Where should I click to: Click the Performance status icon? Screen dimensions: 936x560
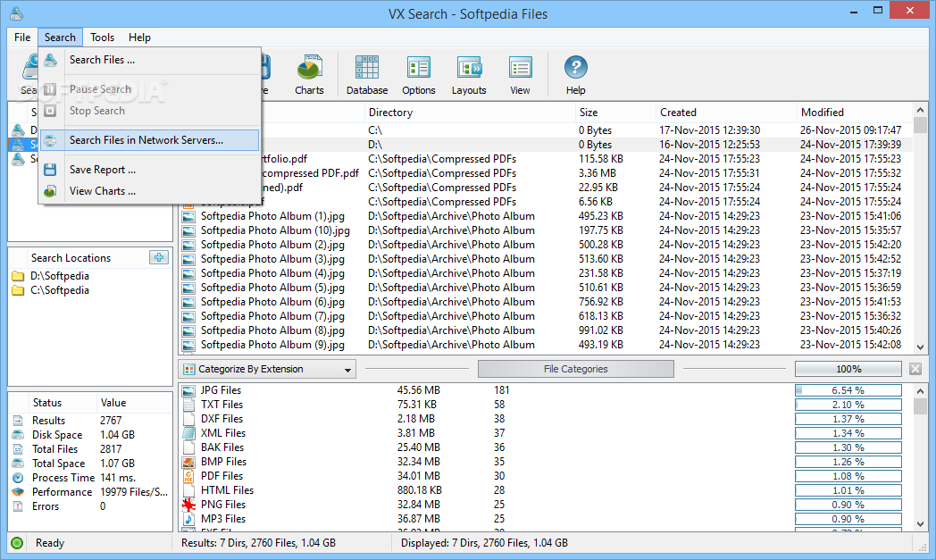pyautogui.click(x=18, y=492)
